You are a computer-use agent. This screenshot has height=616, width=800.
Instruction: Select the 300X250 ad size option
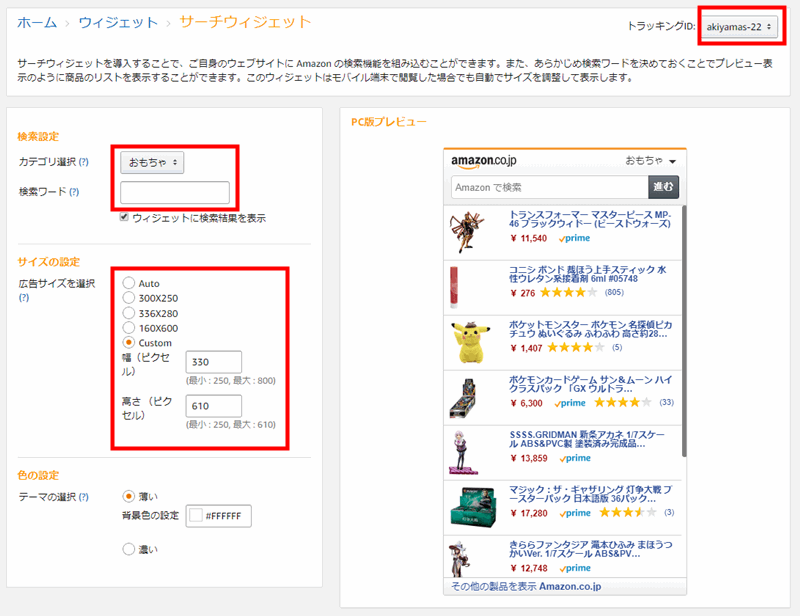coord(129,298)
